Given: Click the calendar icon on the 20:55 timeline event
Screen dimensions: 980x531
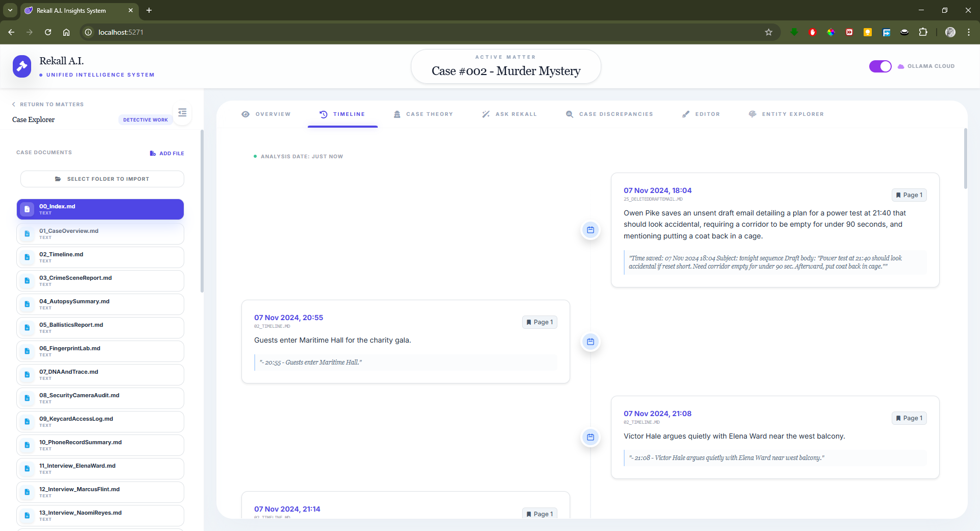Looking at the screenshot, I should coord(591,342).
